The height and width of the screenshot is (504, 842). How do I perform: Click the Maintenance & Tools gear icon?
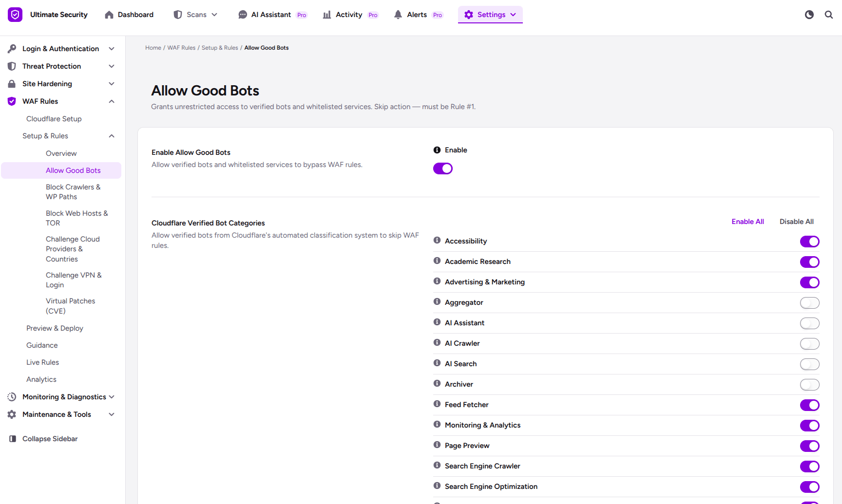point(12,414)
